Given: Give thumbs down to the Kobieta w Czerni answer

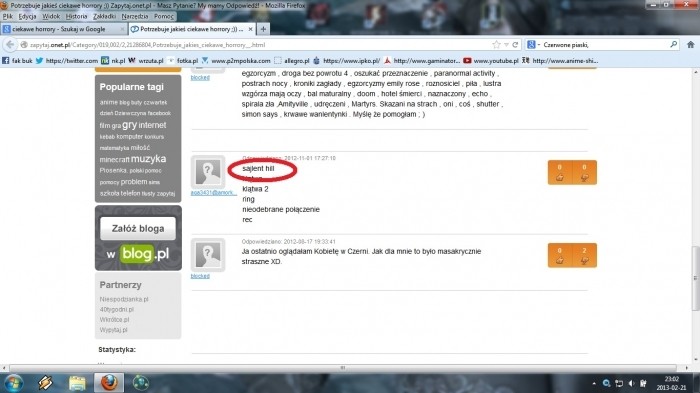Looking at the screenshot, I should (584, 255).
